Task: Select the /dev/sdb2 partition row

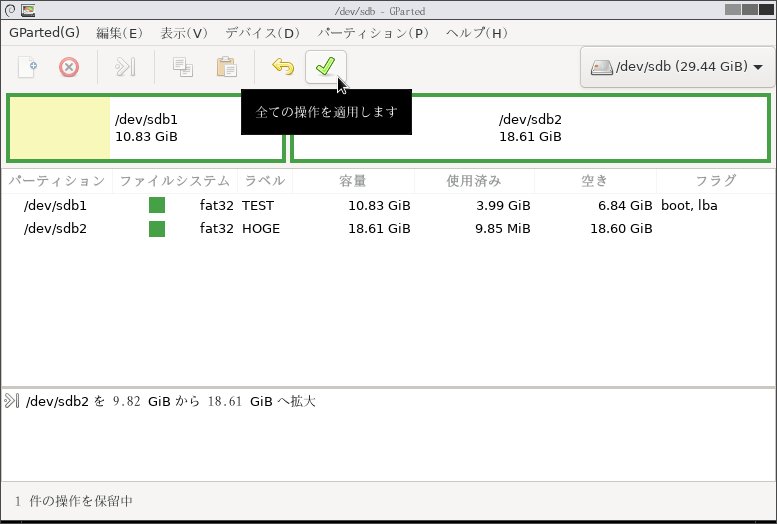Action: pyautogui.click(x=388, y=229)
